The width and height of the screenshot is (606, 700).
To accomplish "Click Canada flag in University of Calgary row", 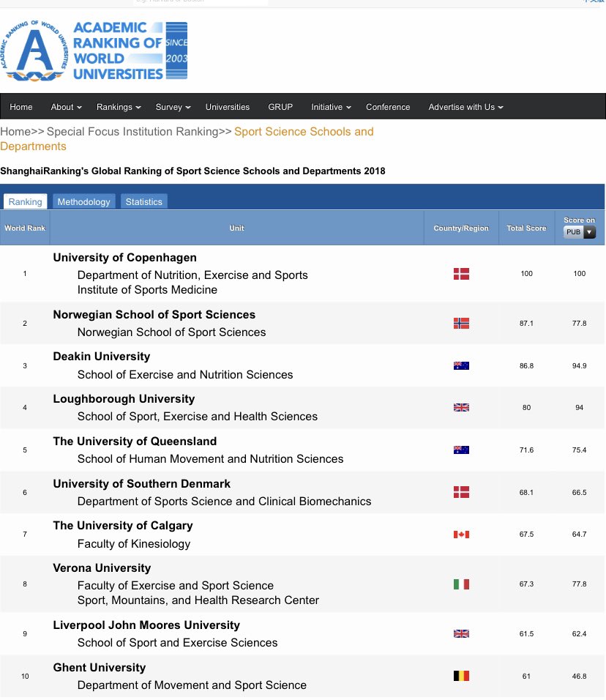I will pyautogui.click(x=461, y=535).
